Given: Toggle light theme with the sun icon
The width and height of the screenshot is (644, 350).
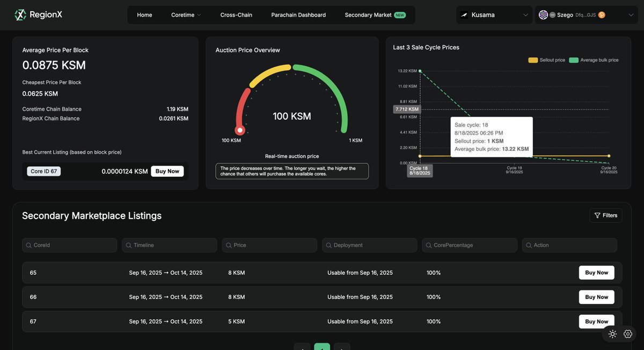Looking at the screenshot, I should pyautogui.click(x=612, y=334).
